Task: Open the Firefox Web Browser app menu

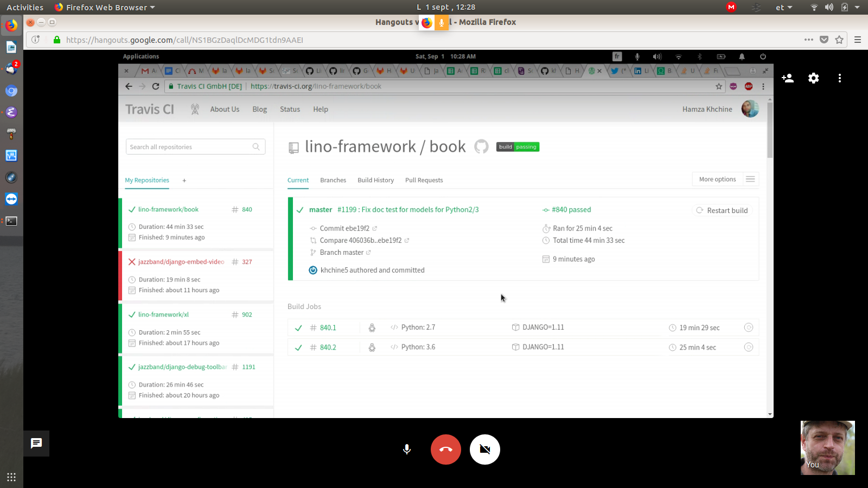Action: [105, 7]
